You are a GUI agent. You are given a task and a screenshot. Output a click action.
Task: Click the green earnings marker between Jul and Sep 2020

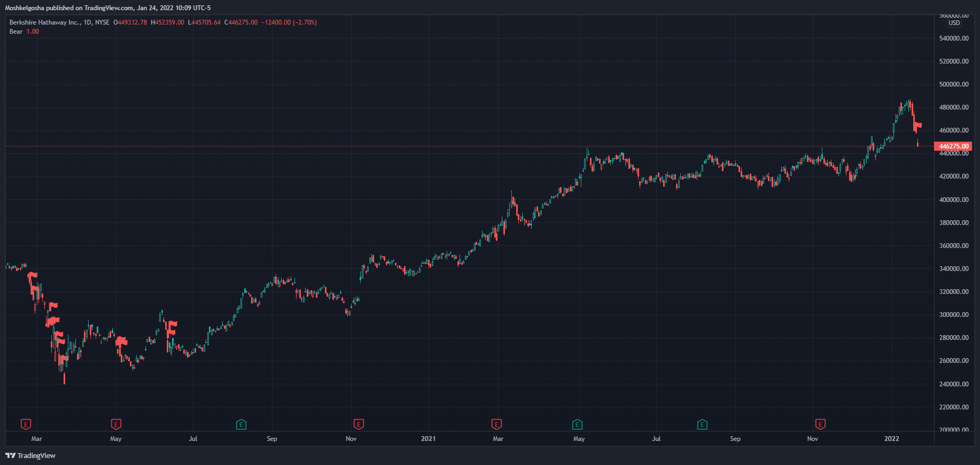(x=242, y=424)
